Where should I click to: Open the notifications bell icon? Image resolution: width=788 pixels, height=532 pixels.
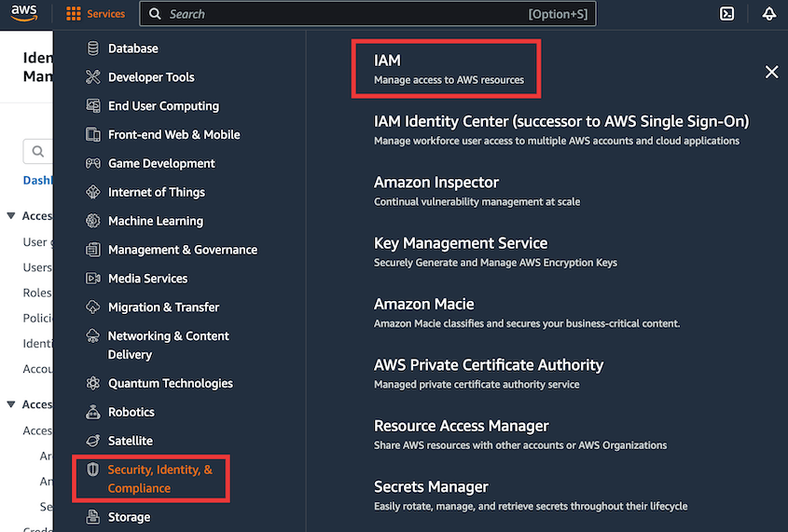click(x=769, y=14)
